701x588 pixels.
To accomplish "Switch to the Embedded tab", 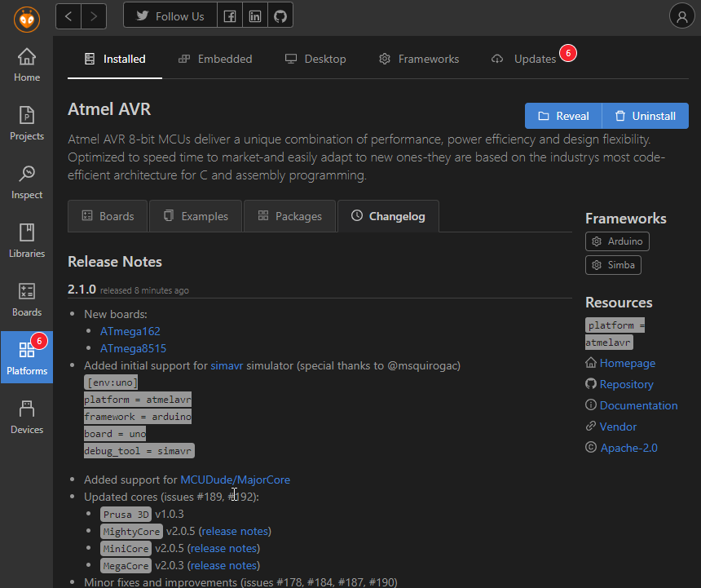I will [x=215, y=59].
